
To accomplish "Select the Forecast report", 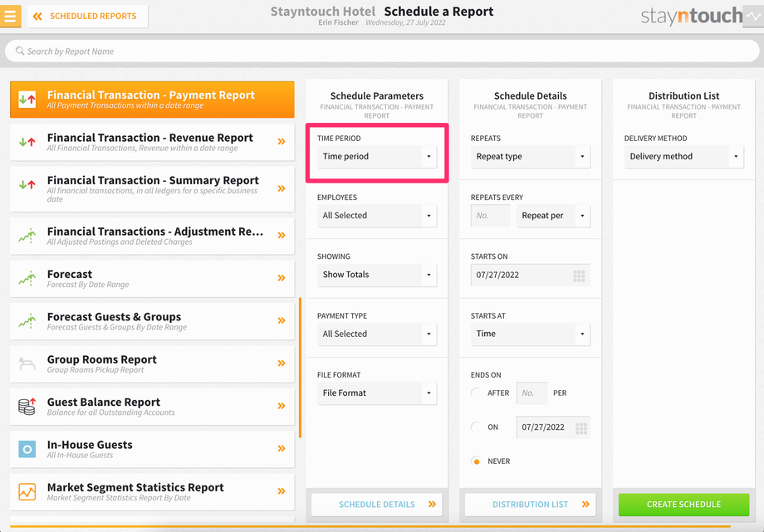I will 152,279.
